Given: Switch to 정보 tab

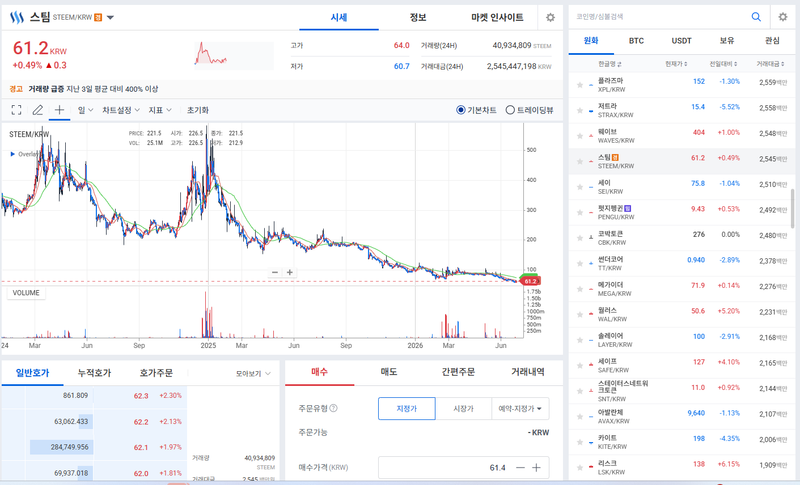Looking at the screenshot, I should 418,17.
